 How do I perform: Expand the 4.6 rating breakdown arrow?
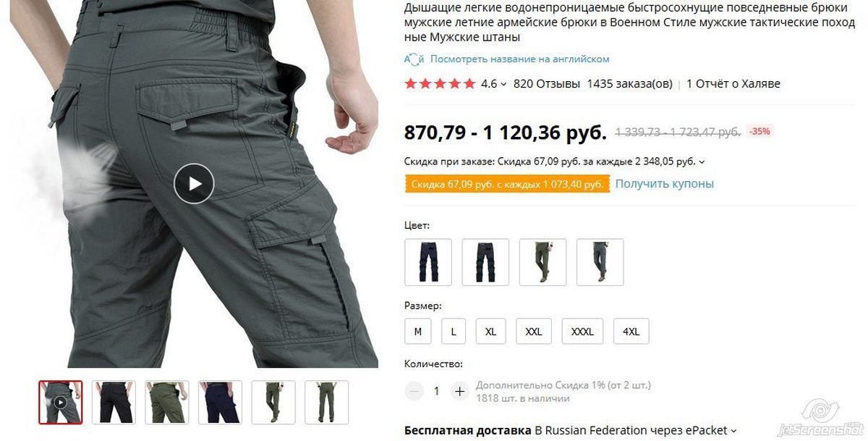(503, 85)
